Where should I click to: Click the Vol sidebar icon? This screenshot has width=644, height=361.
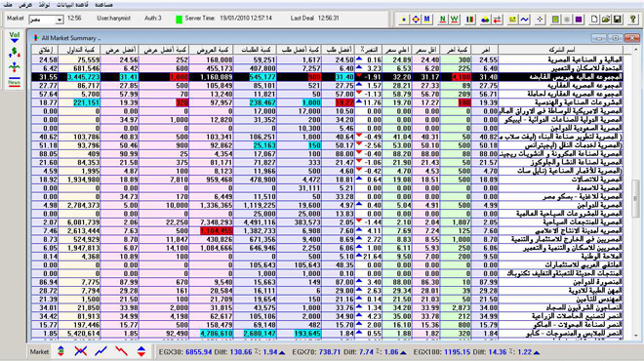point(14,38)
